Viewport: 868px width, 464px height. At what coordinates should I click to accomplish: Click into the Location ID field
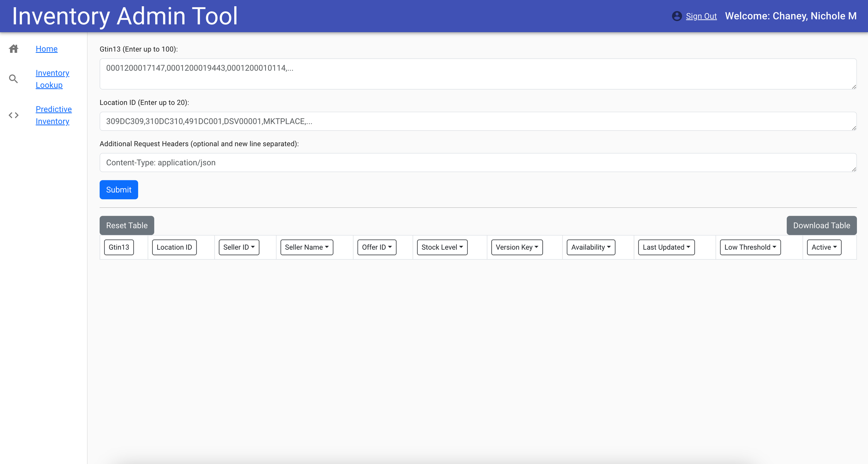pyautogui.click(x=478, y=121)
